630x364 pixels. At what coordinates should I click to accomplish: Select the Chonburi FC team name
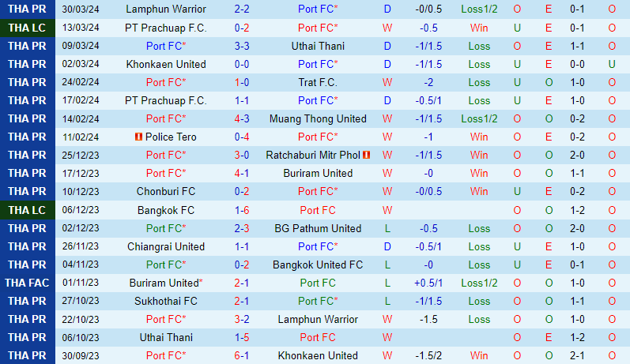pos(166,192)
